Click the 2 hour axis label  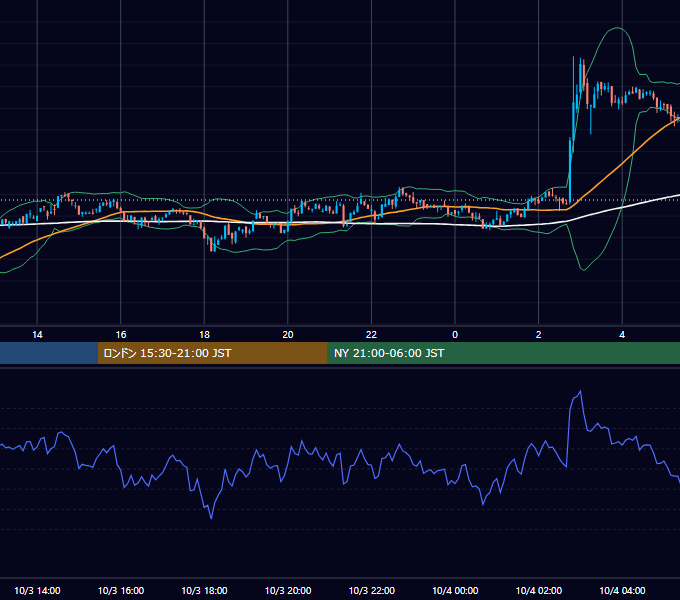click(538, 335)
